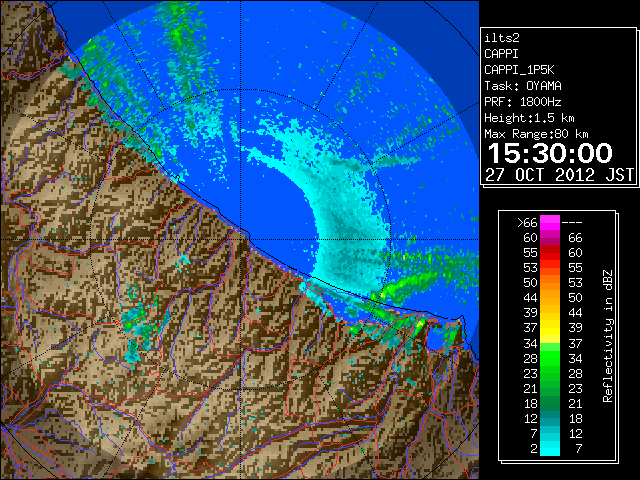The image size is (640, 480).
Task: Pick the teal swatch between 12 and 18
Action: click(x=550, y=418)
